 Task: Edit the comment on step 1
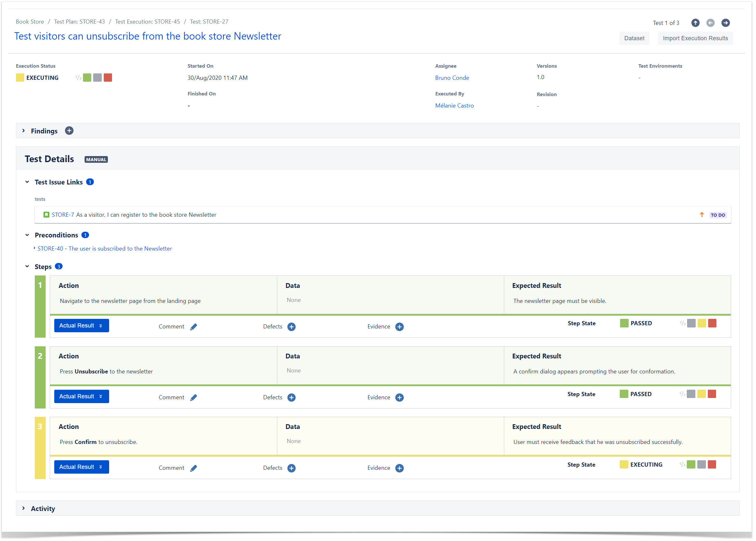point(193,327)
